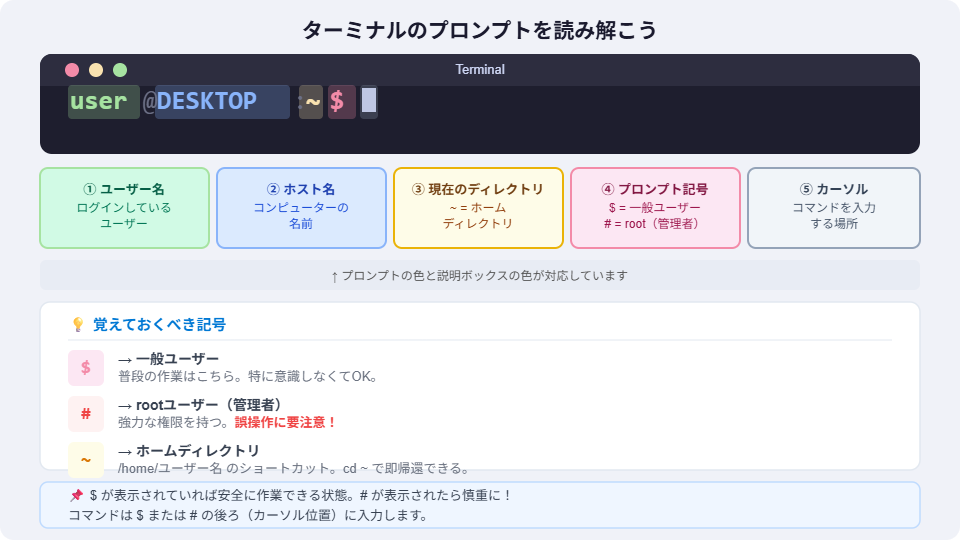Click the red # icon for rootユーザー
Image resolution: width=960 pixels, height=540 pixels.
point(86,413)
